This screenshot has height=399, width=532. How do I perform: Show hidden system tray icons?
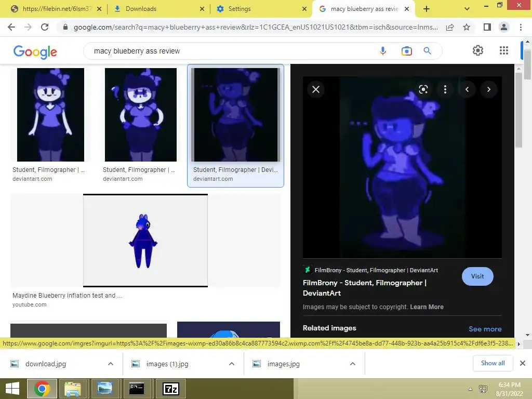coord(470,389)
